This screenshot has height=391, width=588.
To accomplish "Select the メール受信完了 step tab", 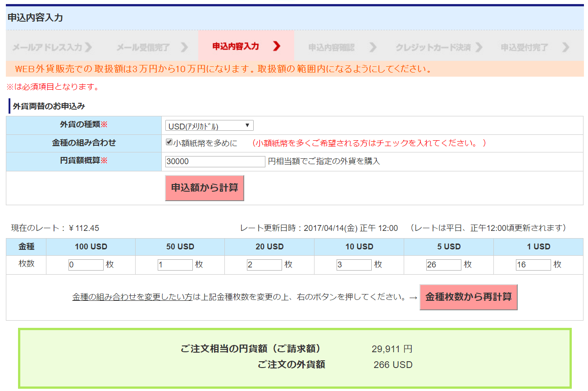I will [x=143, y=47].
